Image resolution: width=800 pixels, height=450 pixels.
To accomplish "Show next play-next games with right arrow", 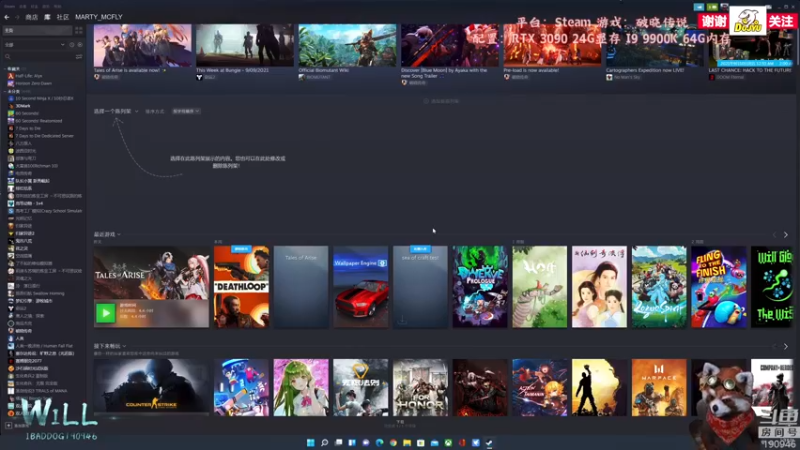I will point(786,346).
